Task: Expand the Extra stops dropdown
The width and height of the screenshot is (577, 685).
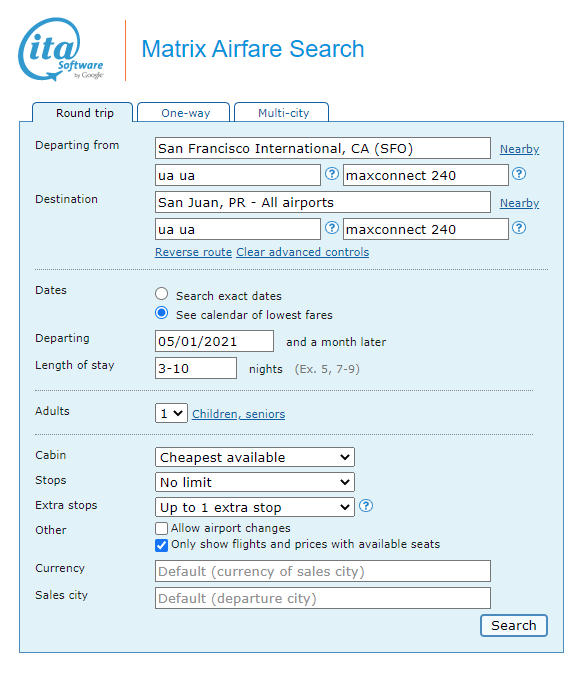Action: coord(255,507)
